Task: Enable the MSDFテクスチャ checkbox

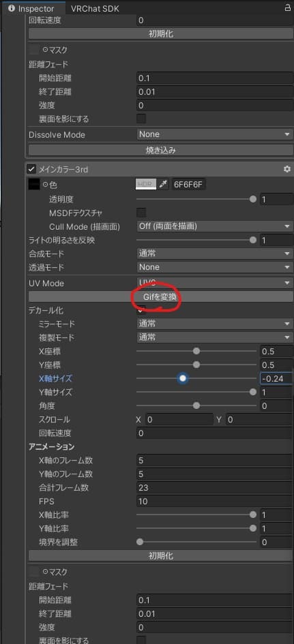Action: (x=141, y=213)
